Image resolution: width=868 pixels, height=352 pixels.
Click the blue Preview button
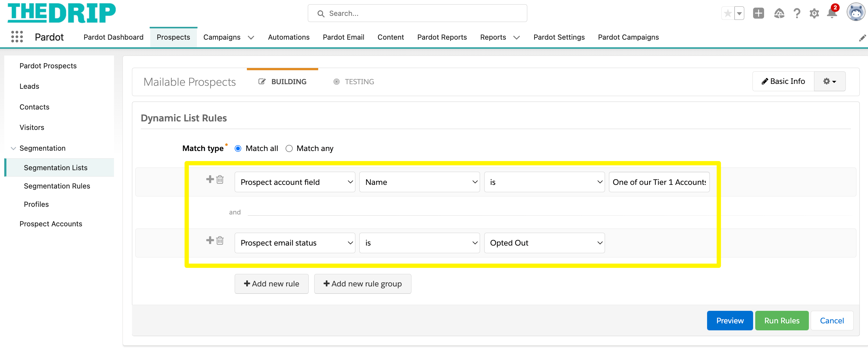pyautogui.click(x=730, y=320)
